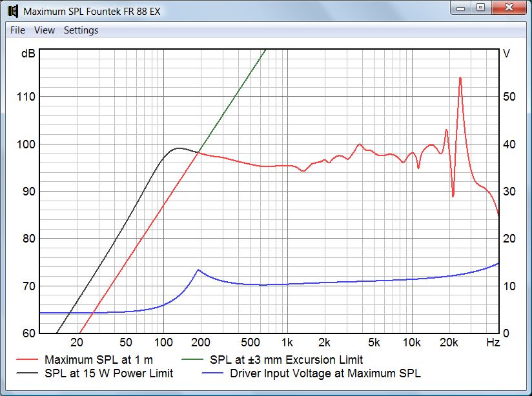Click the 20k frequency axis label
532x396 pixels.
[x=449, y=342]
